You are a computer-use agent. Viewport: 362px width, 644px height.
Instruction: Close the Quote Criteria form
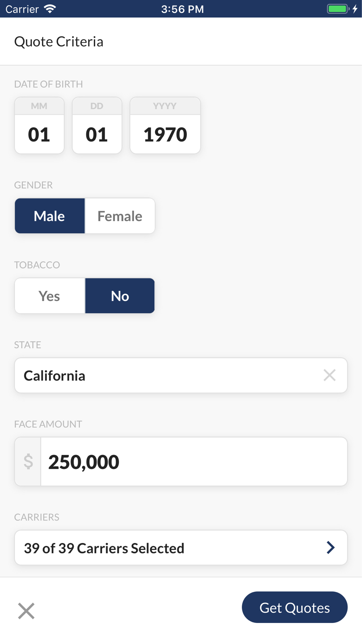pyautogui.click(x=26, y=611)
